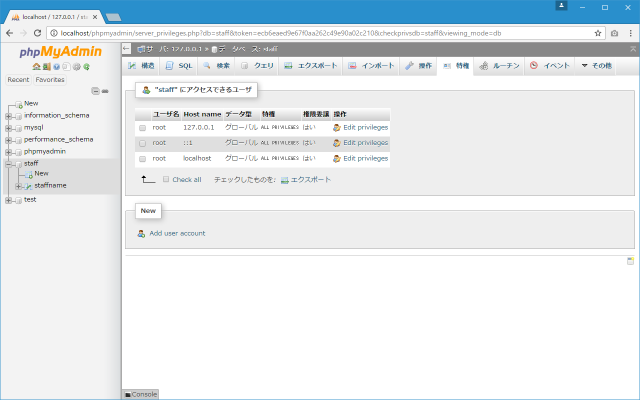Image resolution: width=640 pixels, height=400 pixels.
Task: Click the link with main panel icon
Action: click(x=105, y=91)
